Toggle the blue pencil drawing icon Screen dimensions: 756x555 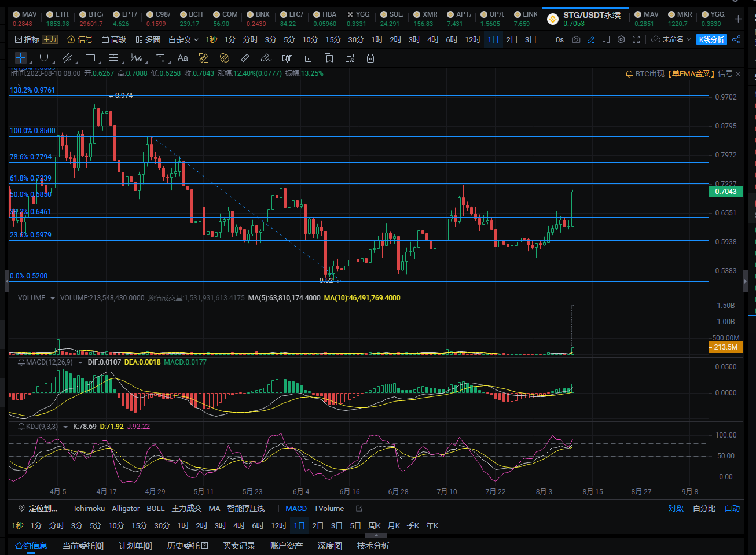click(591, 39)
